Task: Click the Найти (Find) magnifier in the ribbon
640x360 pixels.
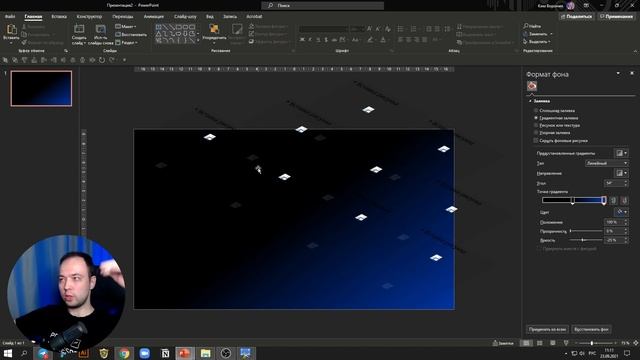Action: (526, 26)
